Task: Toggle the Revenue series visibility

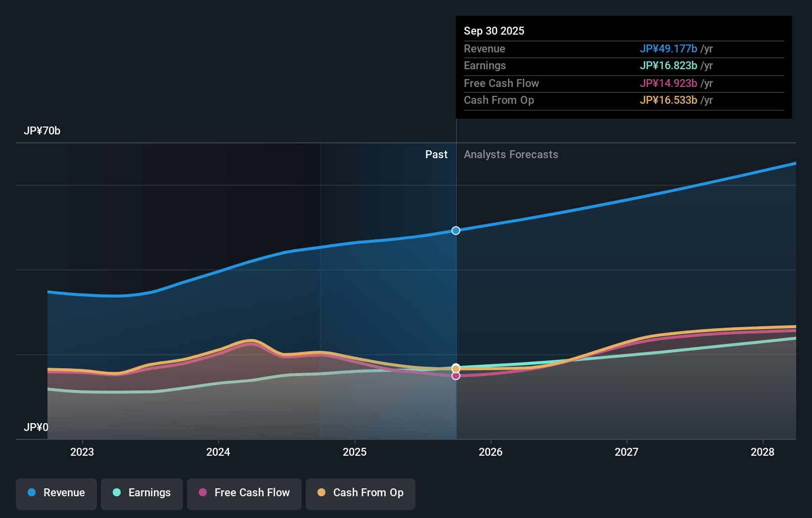Action: click(56, 493)
